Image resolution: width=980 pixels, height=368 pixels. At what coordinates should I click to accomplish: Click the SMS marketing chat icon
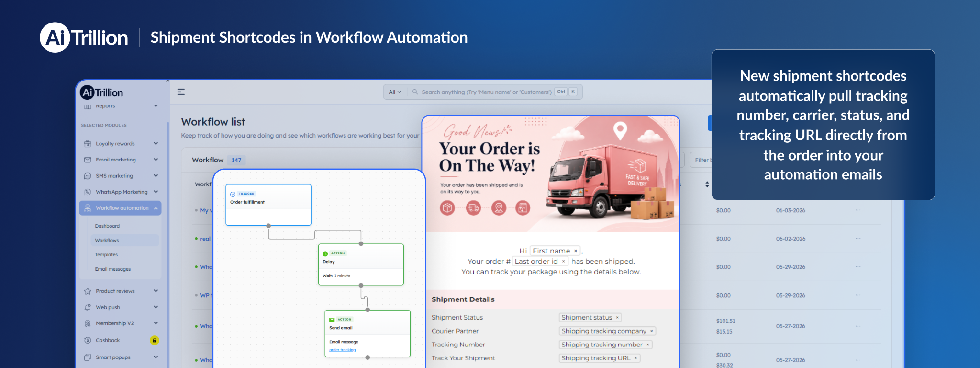[88, 176]
